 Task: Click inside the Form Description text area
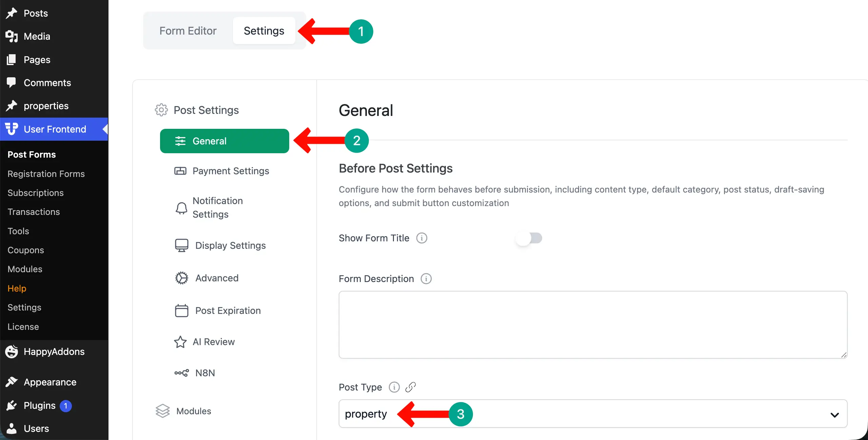(593, 325)
